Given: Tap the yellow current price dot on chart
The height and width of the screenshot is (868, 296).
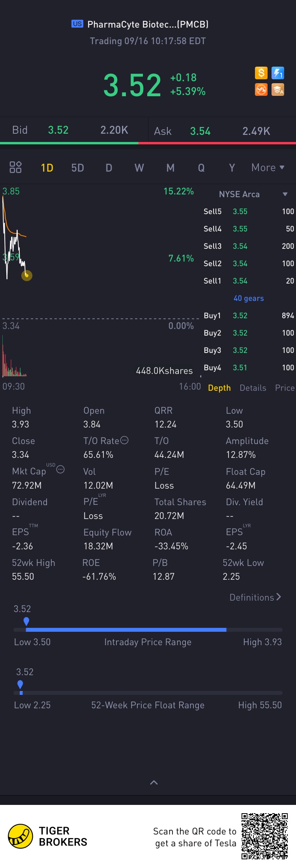Looking at the screenshot, I should pos(27,275).
